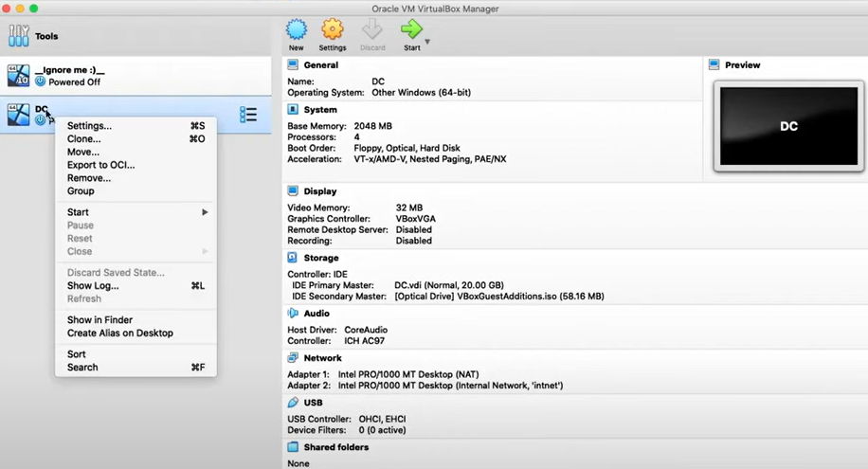
Task: Expand the Start submenu arrow
Action: (205, 212)
